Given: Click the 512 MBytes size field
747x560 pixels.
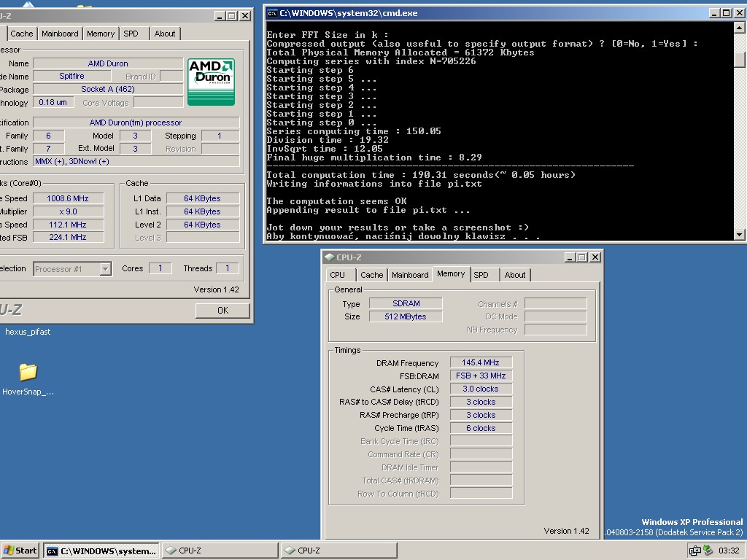Looking at the screenshot, I should pos(406,316).
